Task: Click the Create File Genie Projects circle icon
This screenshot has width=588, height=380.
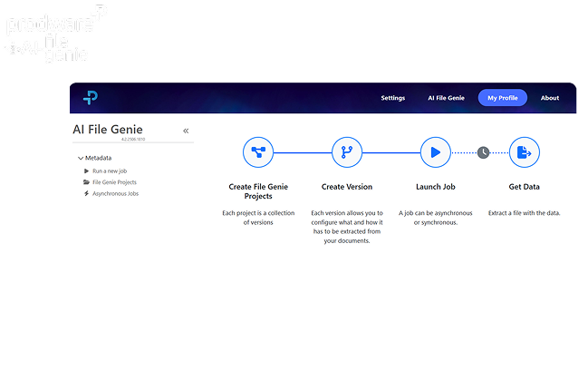Action: (258, 152)
